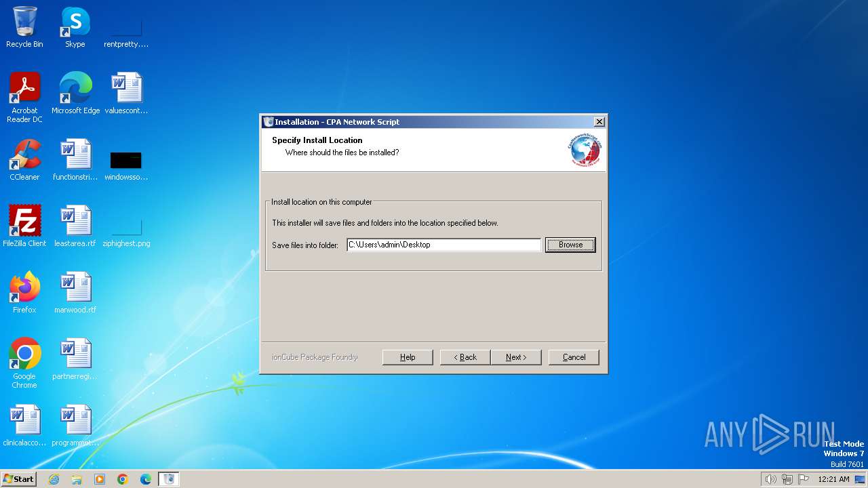Open Internet Explorer in the taskbar
This screenshot has height=488, width=868.
coord(54,479)
